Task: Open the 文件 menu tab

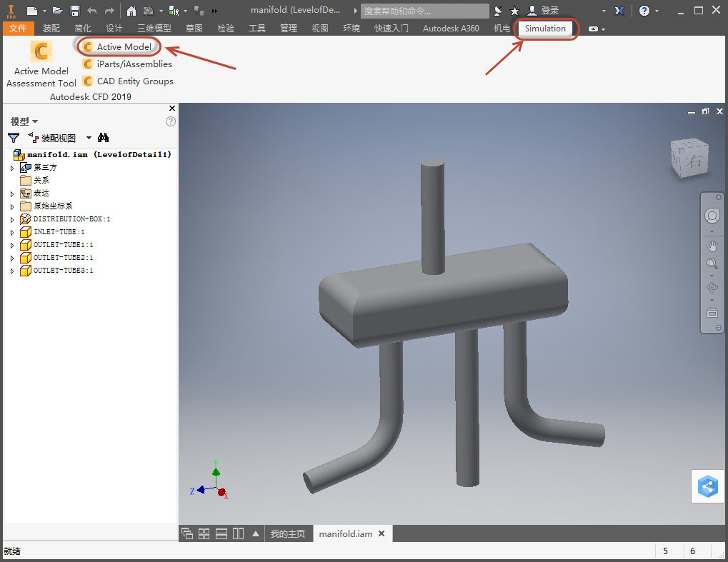Action: (x=18, y=29)
